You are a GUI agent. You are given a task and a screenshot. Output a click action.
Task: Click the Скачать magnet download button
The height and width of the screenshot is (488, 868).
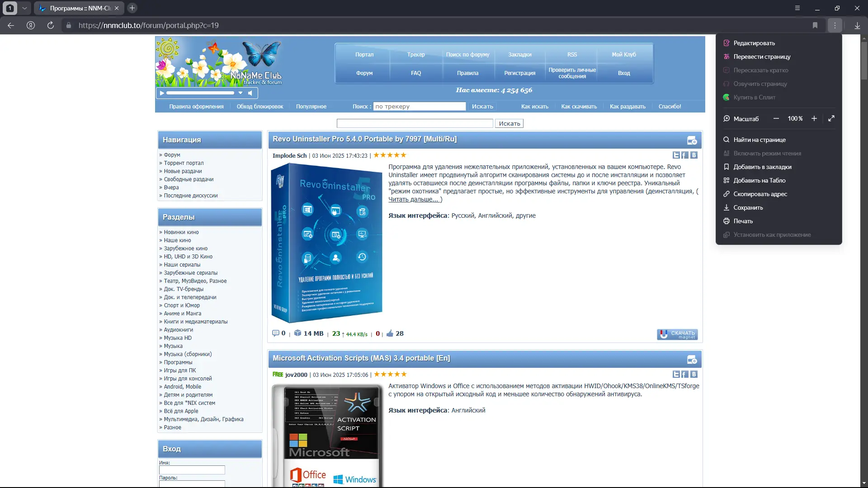[x=677, y=334]
